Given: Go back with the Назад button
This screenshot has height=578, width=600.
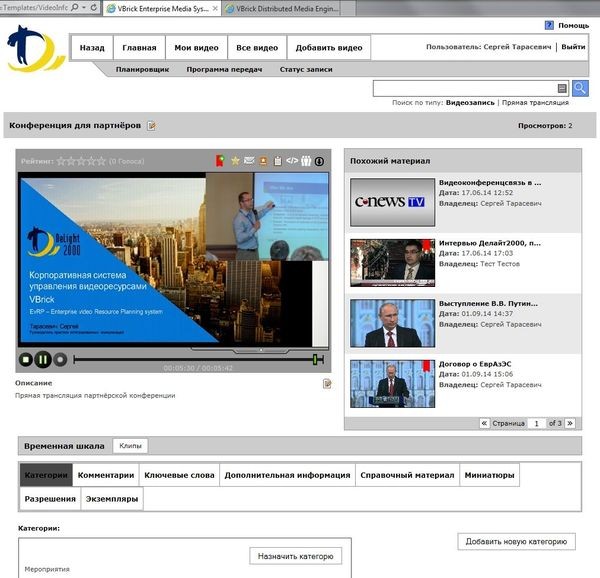Looking at the screenshot, I should 92,48.
